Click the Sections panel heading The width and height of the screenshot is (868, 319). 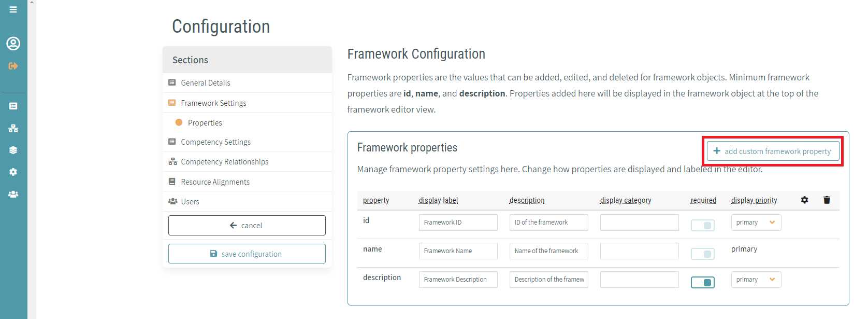tap(247, 60)
